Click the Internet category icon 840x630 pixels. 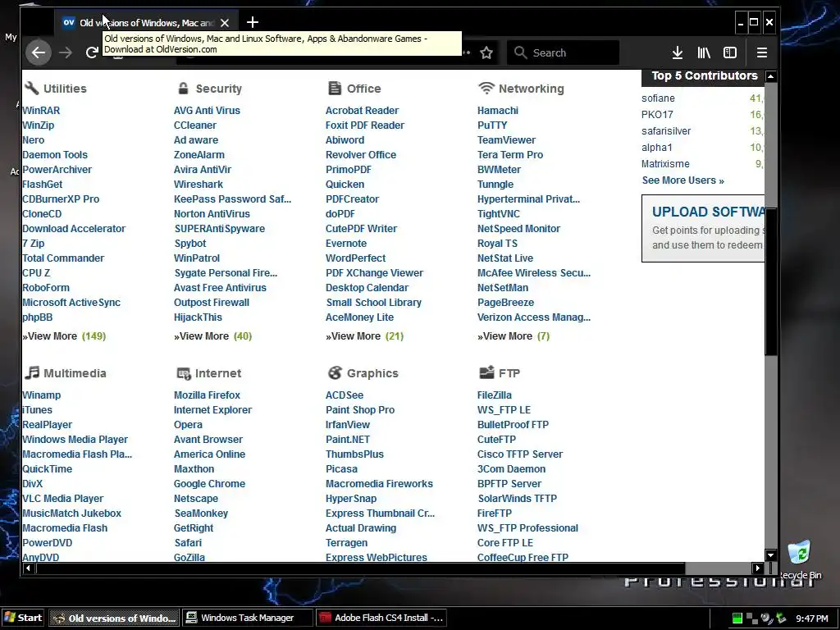(184, 373)
